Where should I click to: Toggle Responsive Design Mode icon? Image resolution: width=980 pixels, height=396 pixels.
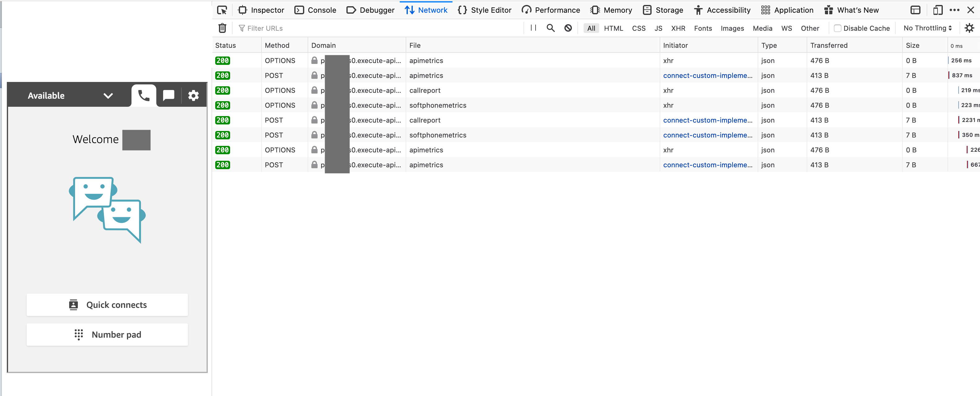[938, 10]
